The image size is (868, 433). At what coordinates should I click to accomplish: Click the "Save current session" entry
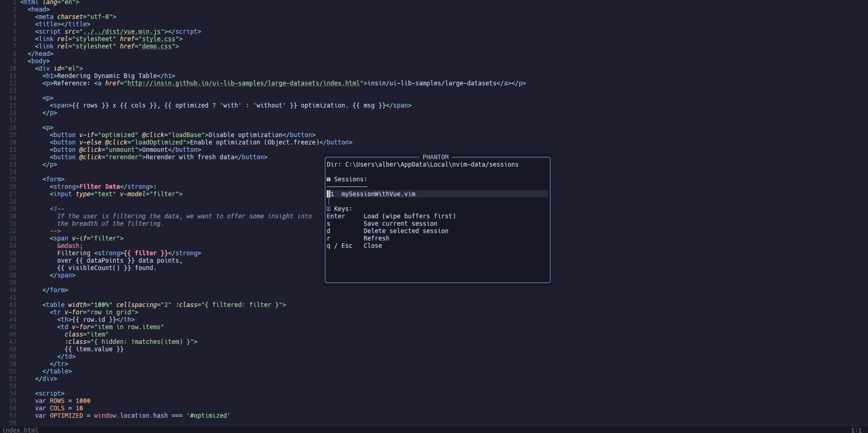pyautogui.click(x=400, y=224)
